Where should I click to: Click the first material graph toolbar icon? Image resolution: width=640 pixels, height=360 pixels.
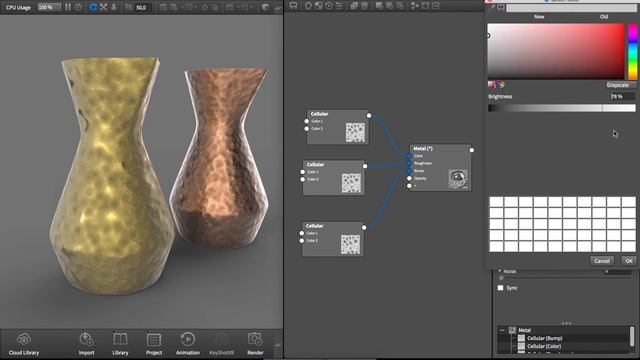[x=293, y=5]
